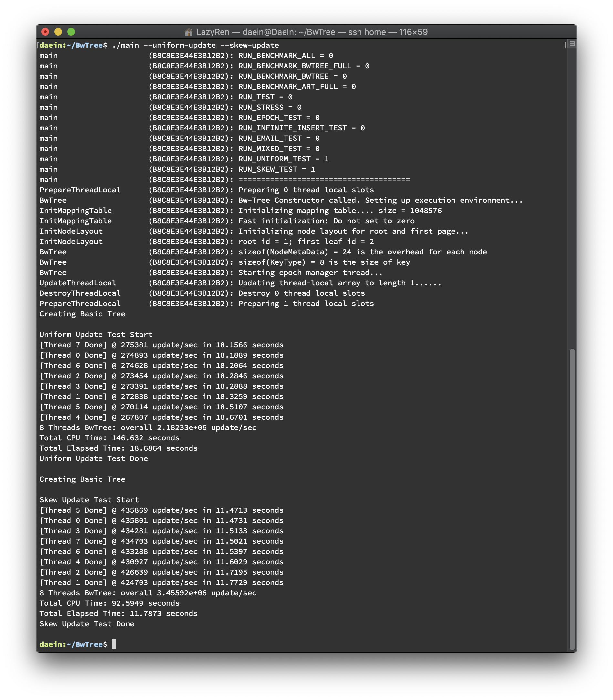Click the cursor at the final shell prompt

114,644
